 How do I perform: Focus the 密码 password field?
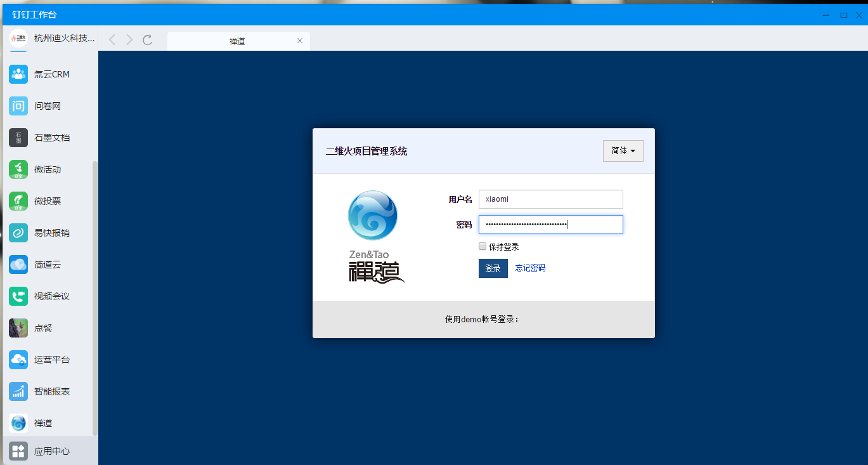(551, 225)
